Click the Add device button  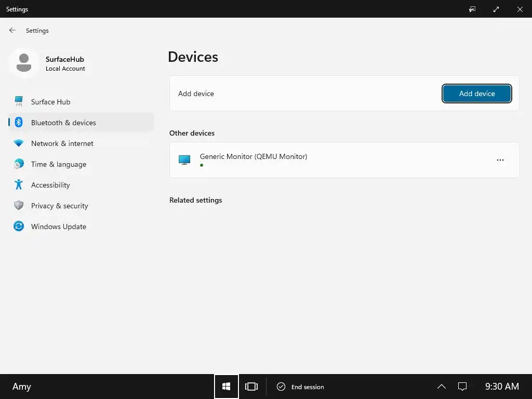(x=477, y=94)
